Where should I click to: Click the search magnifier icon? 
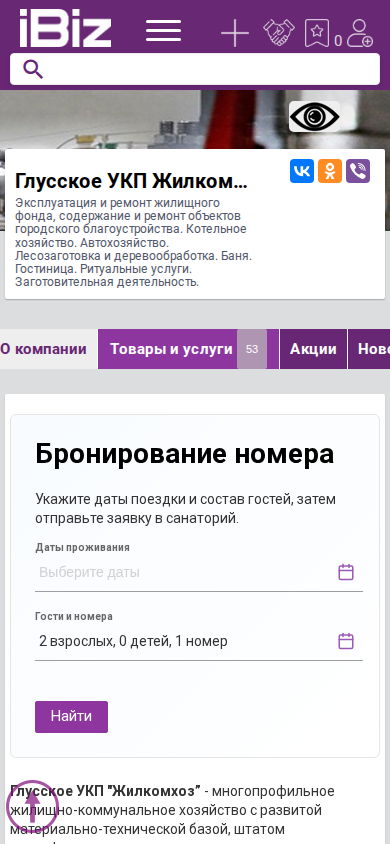click(33, 69)
